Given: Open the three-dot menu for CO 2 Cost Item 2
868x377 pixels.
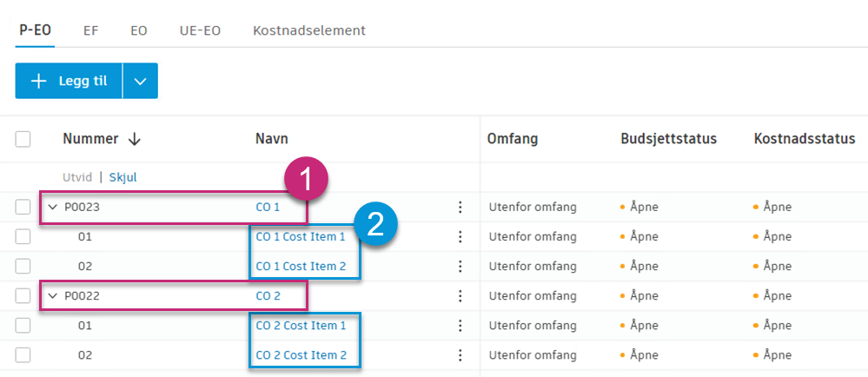Looking at the screenshot, I should (461, 355).
